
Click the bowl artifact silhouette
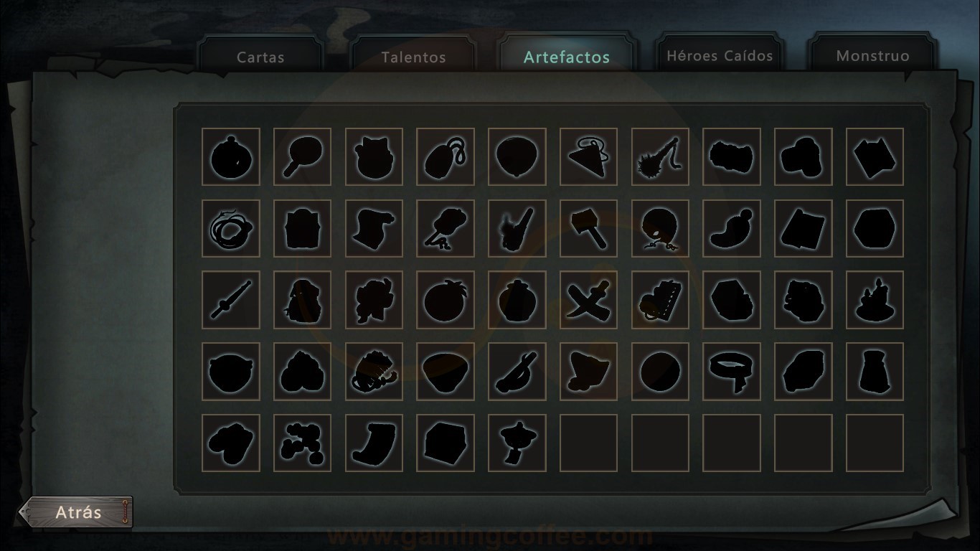click(x=446, y=372)
